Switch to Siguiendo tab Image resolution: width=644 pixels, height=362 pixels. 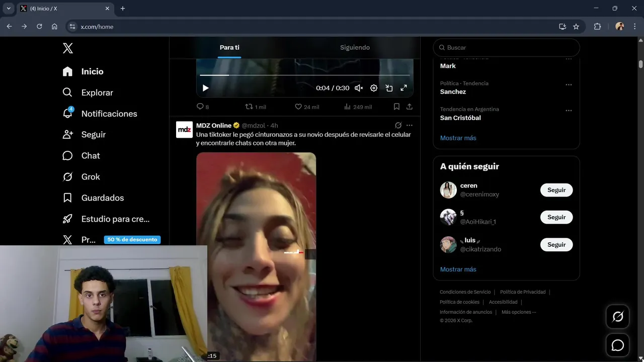coord(355,47)
